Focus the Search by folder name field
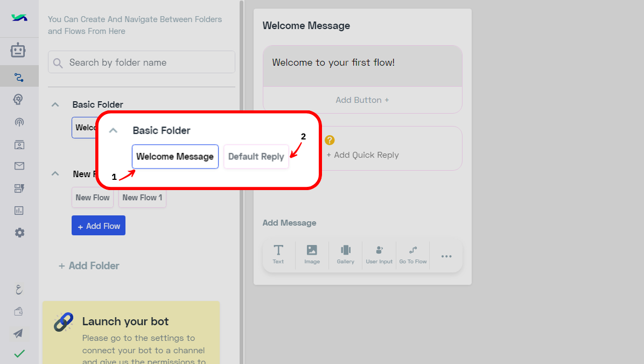The height and width of the screenshot is (364, 644). pyautogui.click(x=141, y=62)
